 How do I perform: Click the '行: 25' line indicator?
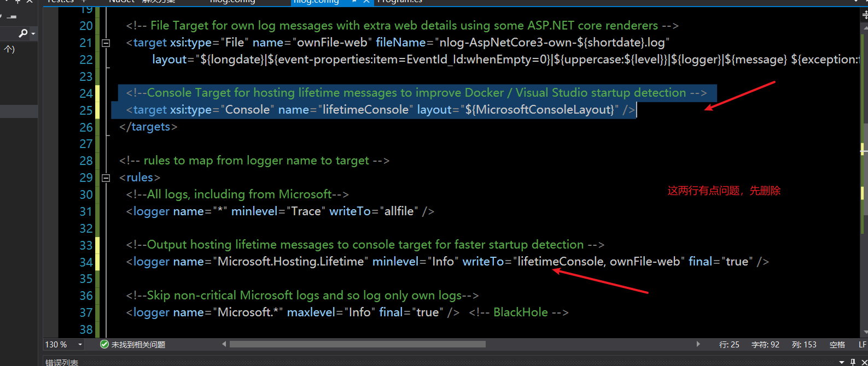coord(729,345)
